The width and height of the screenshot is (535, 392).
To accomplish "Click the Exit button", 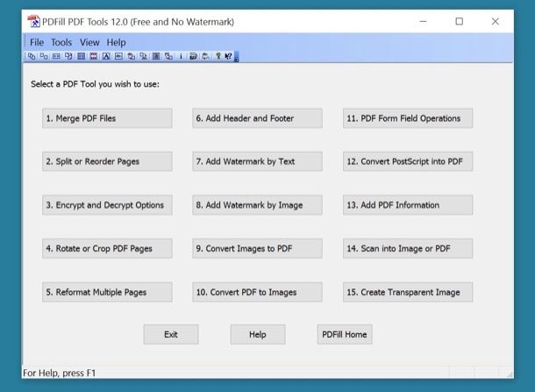I will pyautogui.click(x=171, y=334).
